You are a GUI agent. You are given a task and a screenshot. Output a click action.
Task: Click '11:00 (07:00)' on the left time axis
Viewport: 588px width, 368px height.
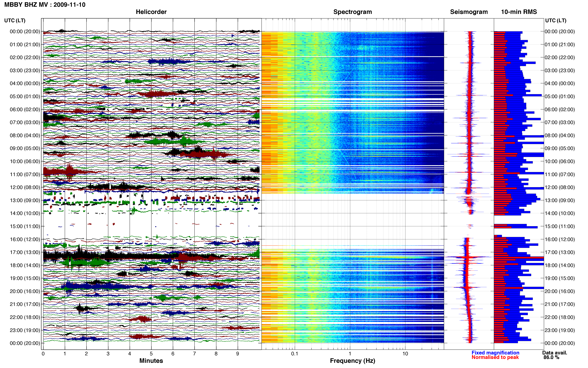click(x=25, y=174)
